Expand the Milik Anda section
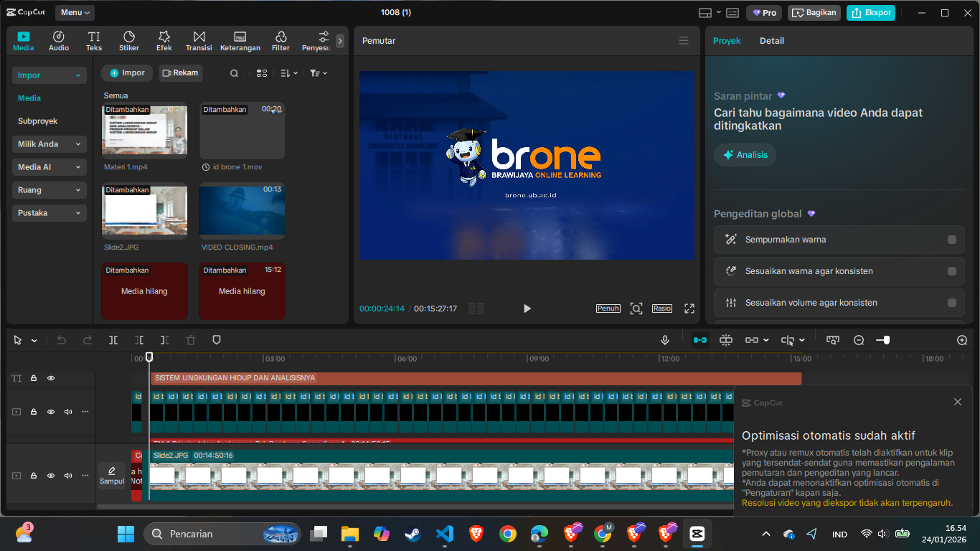This screenshot has width=980, height=551. point(50,144)
